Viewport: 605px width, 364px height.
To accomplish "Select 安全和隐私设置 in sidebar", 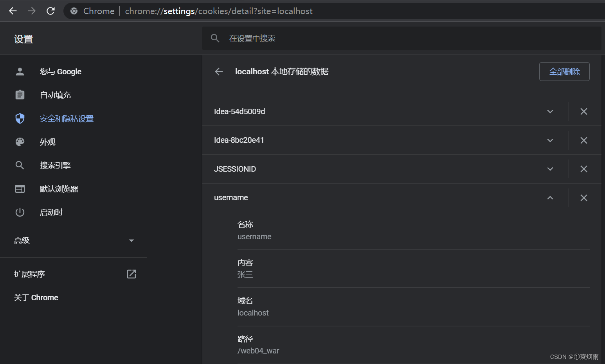I will click(67, 118).
